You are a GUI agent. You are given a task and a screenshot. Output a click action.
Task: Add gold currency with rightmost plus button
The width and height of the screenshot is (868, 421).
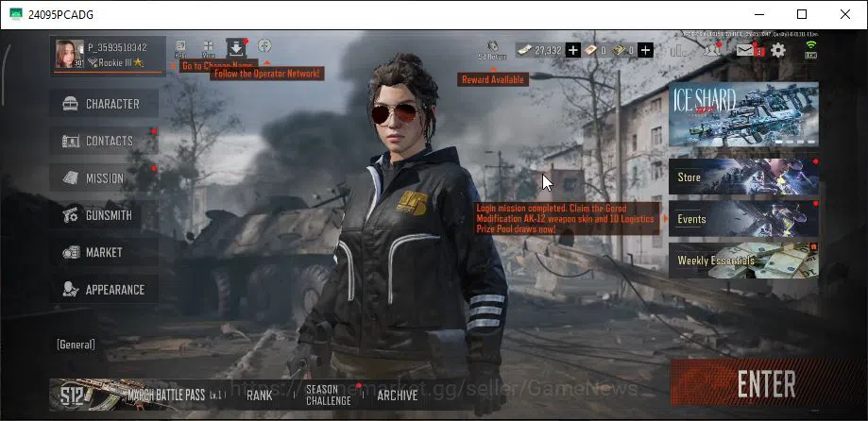click(x=645, y=50)
